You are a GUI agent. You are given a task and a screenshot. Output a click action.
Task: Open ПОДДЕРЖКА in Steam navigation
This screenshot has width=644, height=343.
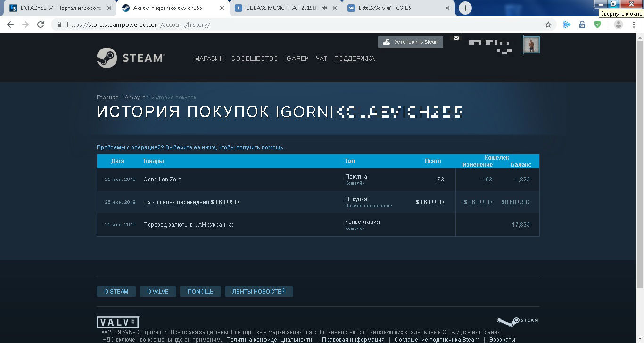coord(354,58)
